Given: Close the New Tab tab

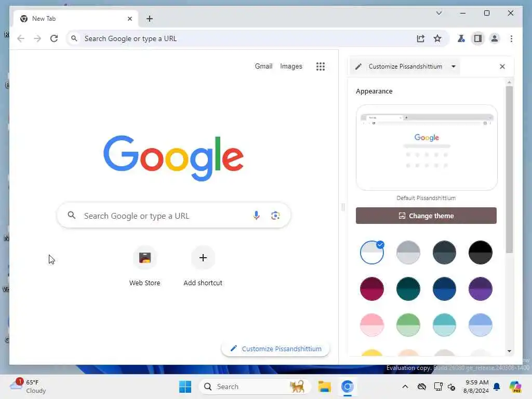Looking at the screenshot, I should 129,19.
